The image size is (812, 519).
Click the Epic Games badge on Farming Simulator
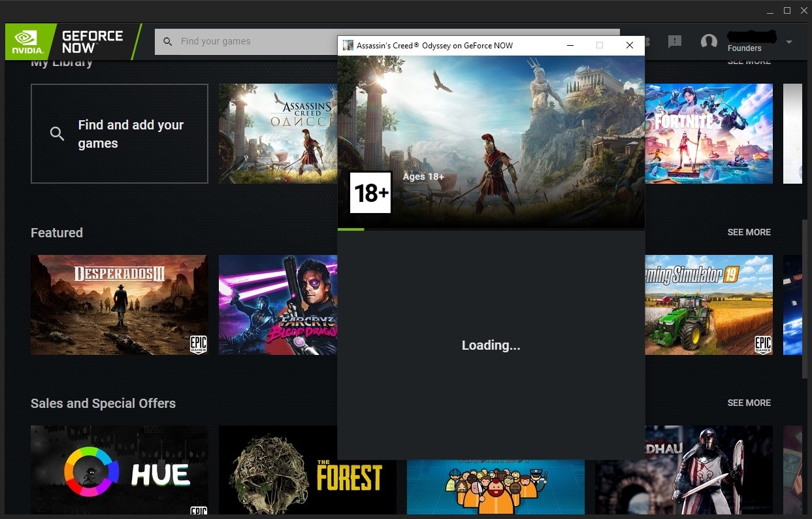click(x=762, y=344)
